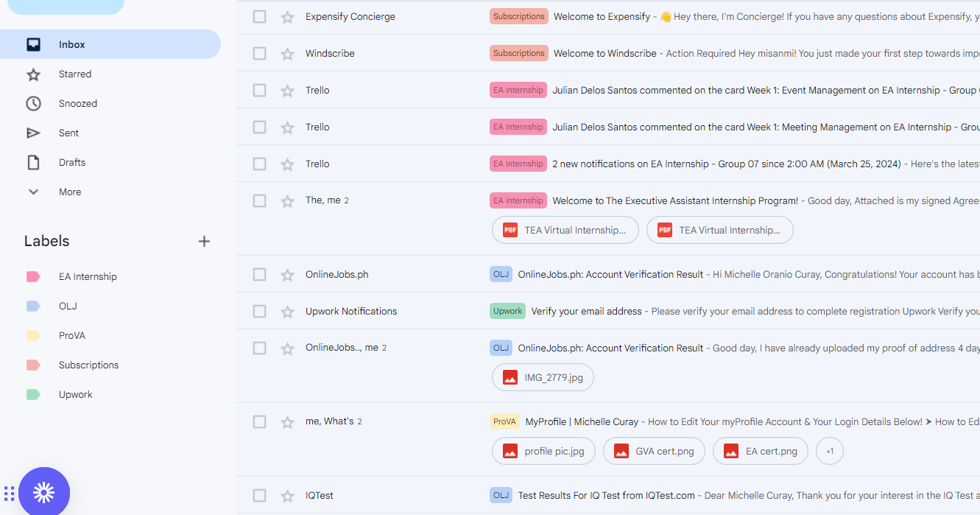Select checkbox for Trello Event Management email

tap(259, 90)
